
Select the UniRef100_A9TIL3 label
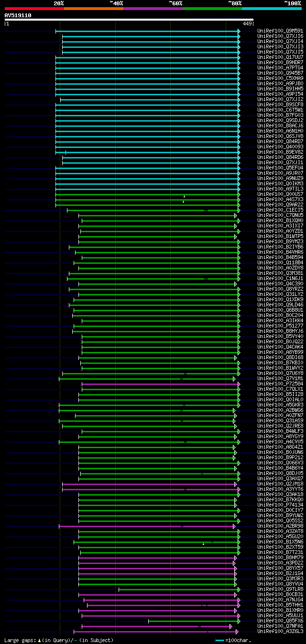(280, 189)
